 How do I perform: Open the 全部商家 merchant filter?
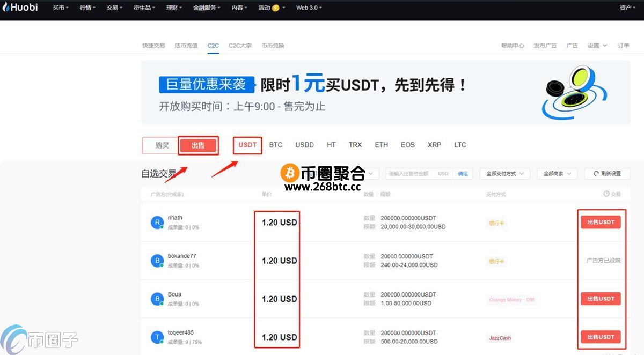[x=557, y=174]
